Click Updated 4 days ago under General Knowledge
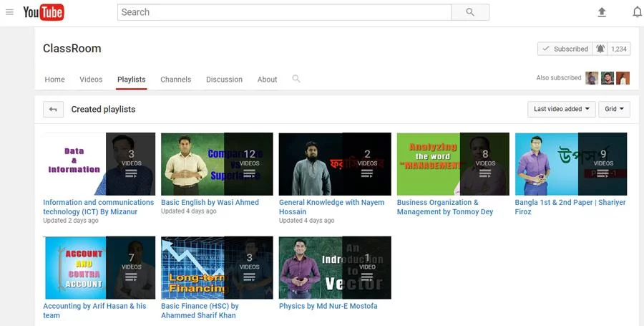The width and height of the screenshot is (644, 326). click(x=307, y=221)
